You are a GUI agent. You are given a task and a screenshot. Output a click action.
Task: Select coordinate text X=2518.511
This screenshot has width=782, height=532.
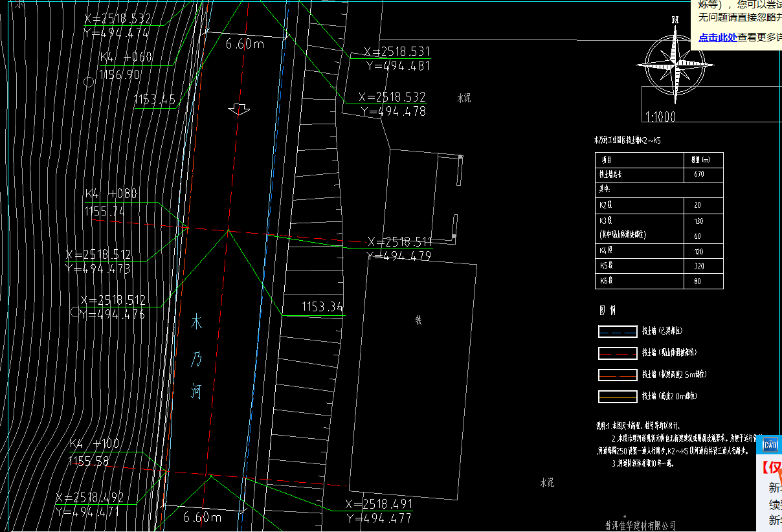click(x=399, y=242)
